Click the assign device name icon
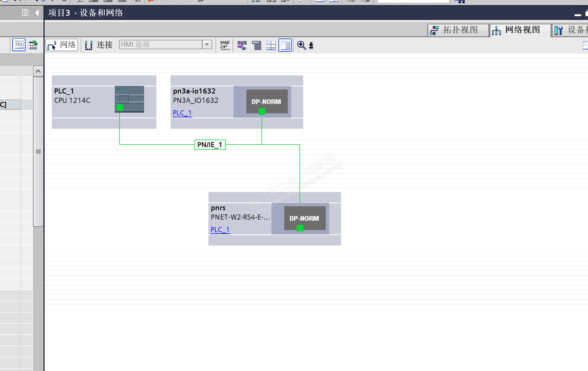588x371 pixels. [x=225, y=45]
